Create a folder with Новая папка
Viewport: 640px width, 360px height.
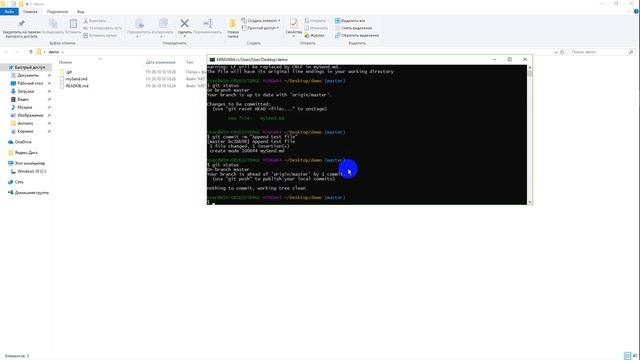click(x=233, y=29)
